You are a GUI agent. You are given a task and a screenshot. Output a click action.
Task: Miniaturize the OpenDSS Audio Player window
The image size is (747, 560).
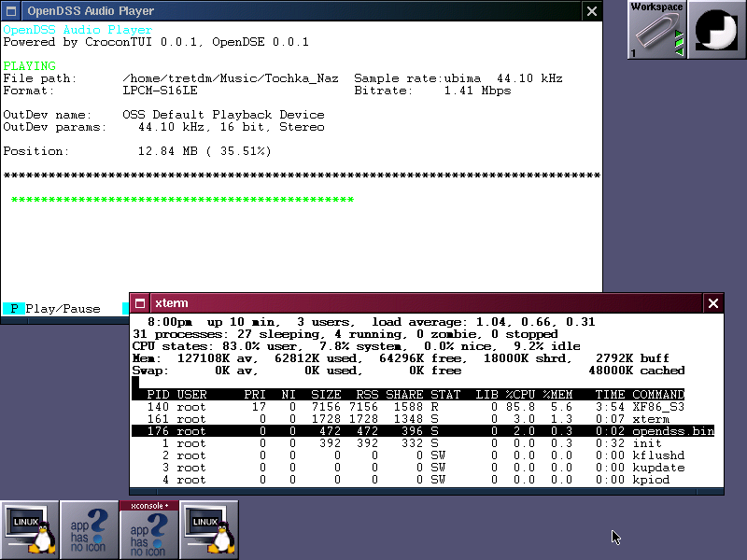pos(11,11)
